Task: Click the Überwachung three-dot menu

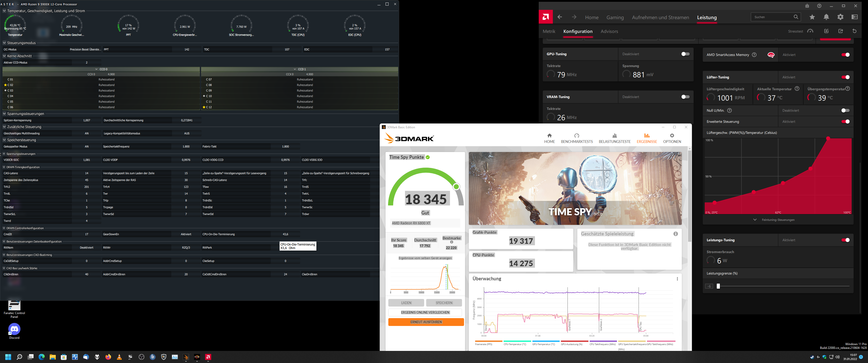Action: (677, 279)
